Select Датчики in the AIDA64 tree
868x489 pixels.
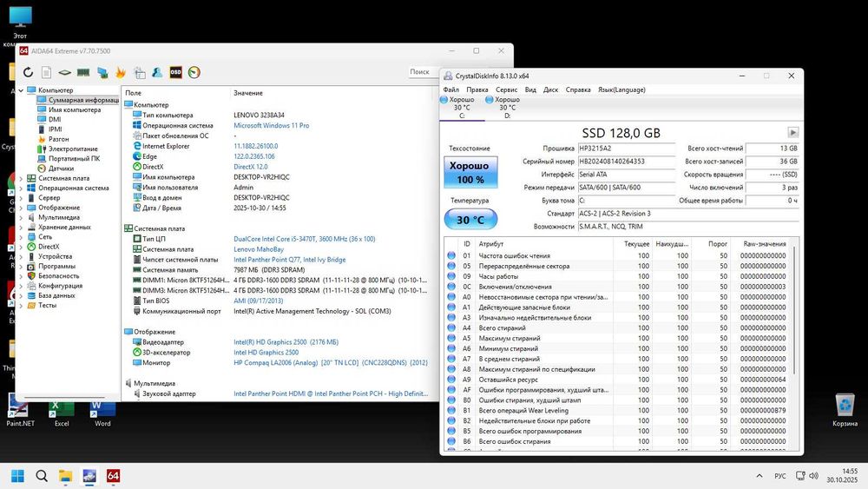61,169
